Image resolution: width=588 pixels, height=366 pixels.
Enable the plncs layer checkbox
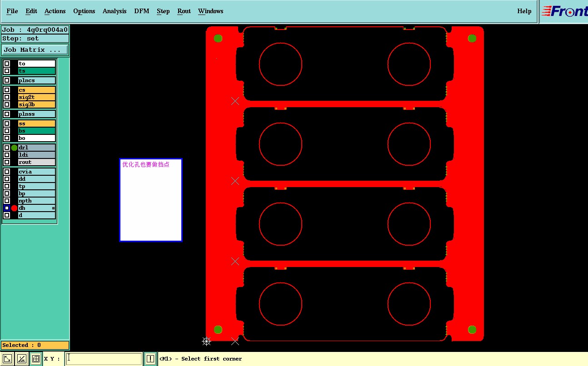(7, 80)
